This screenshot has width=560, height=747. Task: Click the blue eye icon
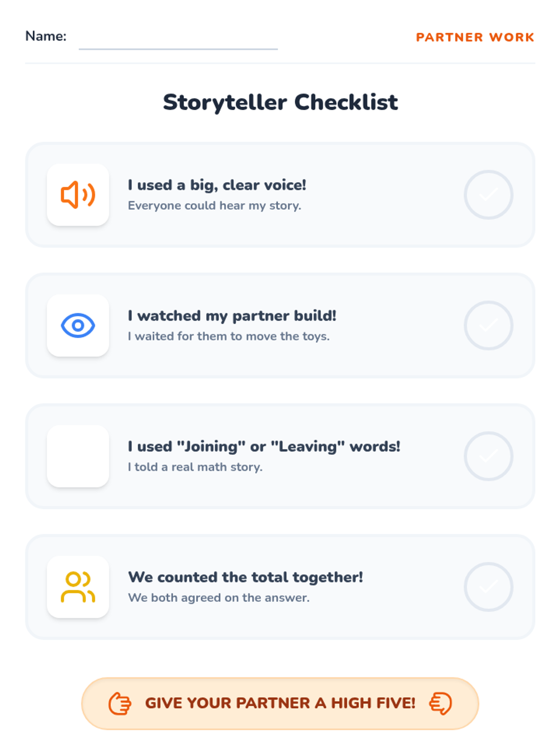tap(78, 325)
